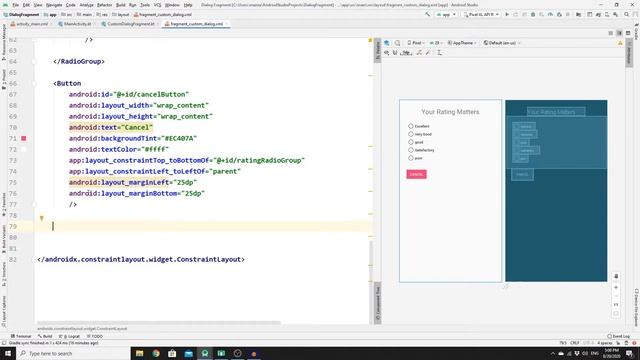Screen dimensions: 640x360
Task: Click the Search Everywhere magnifier icon
Action: coord(627,14)
